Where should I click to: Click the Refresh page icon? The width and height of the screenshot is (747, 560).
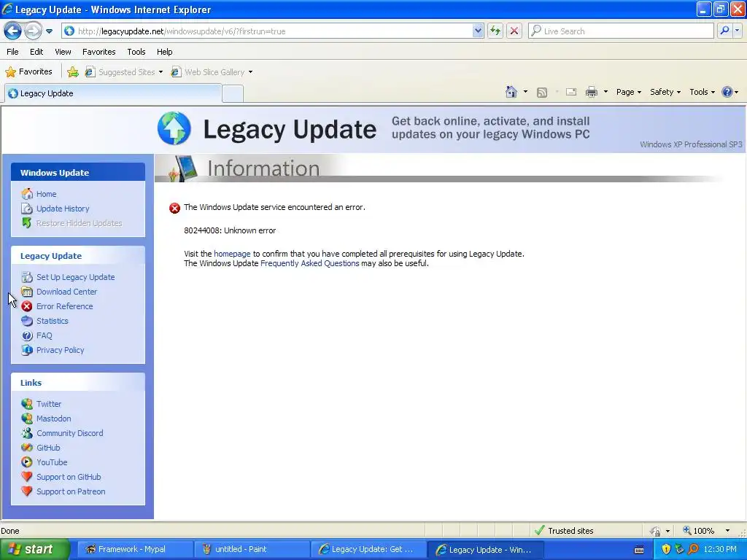coord(495,31)
